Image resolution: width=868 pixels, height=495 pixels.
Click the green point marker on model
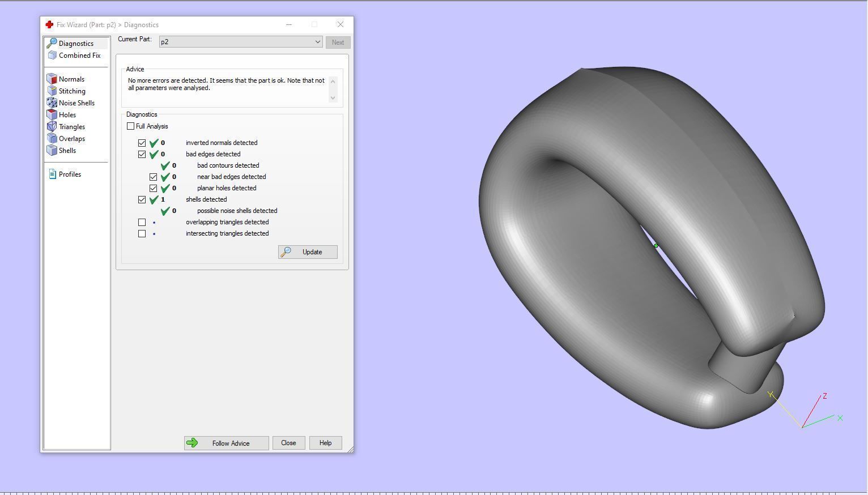pyautogui.click(x=656, y=246)
